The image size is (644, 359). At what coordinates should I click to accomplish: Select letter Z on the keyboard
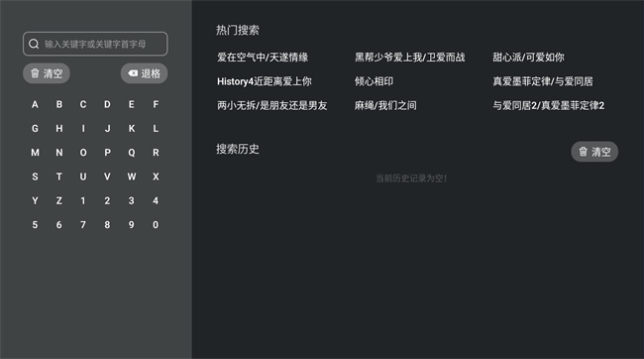(x=59, y=200)
